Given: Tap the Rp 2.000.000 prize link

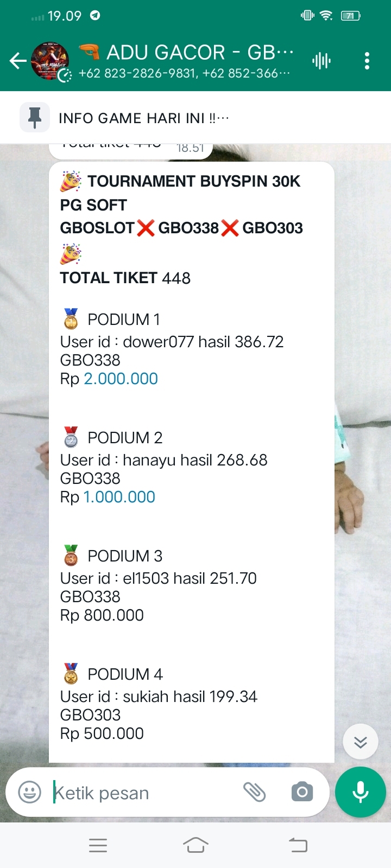Looking at the screenshot, I should coord(121,379).
